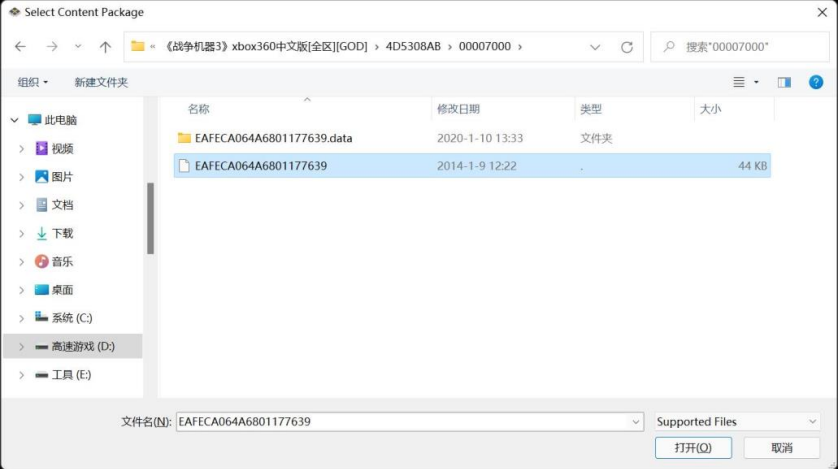
Task: Click the Up one level arrow
Action: (x=105, y=47)
